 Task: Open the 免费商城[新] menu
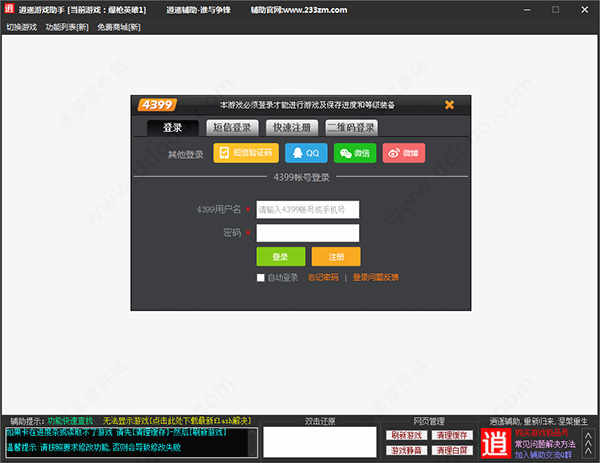tap(119, 27)
